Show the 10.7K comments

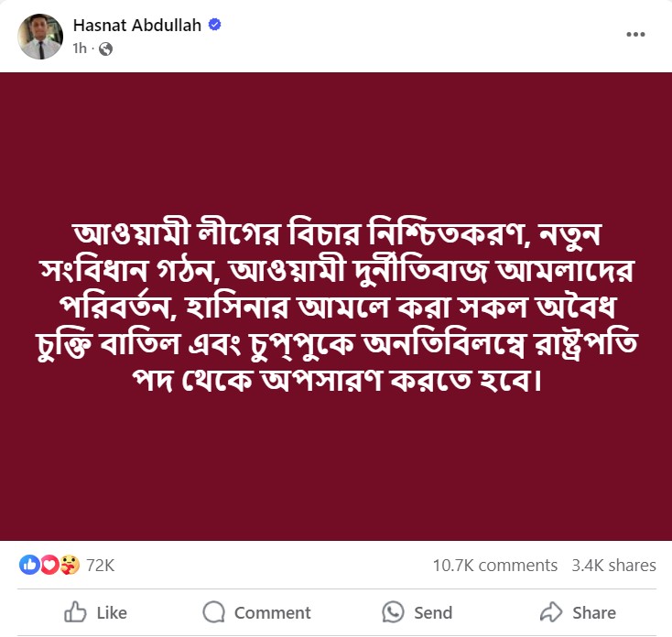tap(494, 566)
